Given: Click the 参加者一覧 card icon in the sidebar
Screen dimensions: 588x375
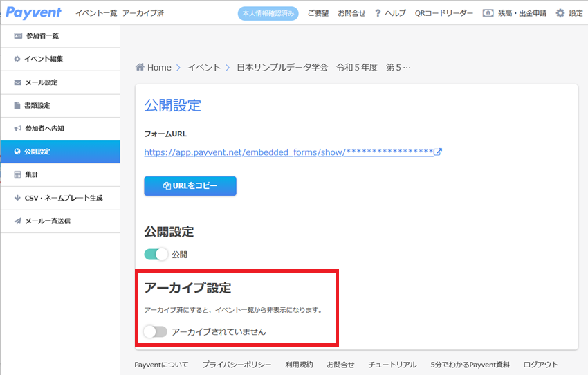Looking at the screenshot, I should pos(18,36).
